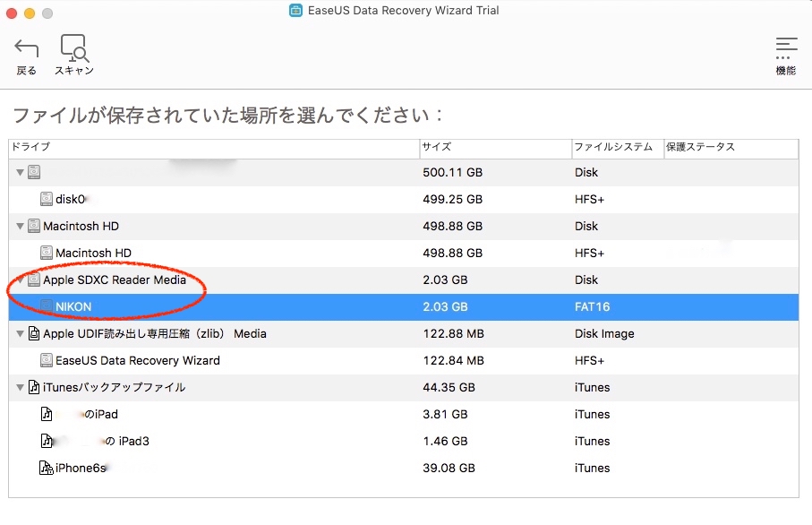Collapse the Apple SDXC Reader Media group
This screenshot has width=812, height=525.
coord(20,280)
